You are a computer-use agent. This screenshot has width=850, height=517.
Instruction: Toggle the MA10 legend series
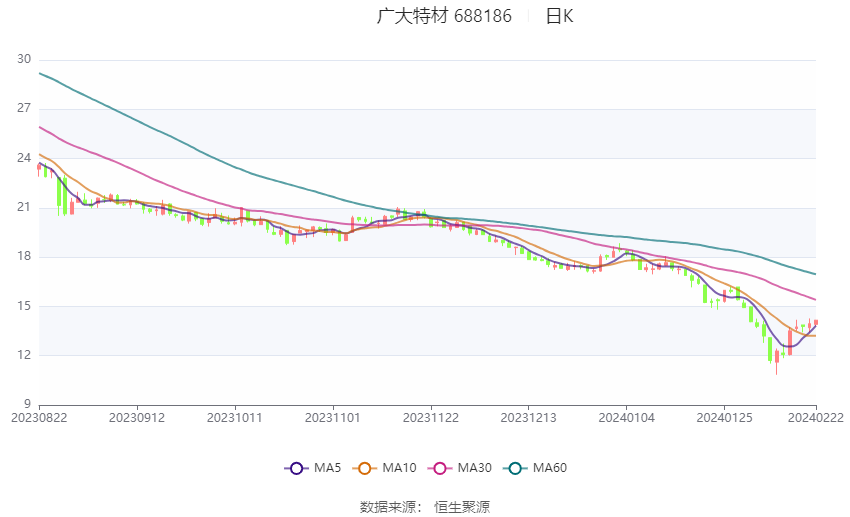point(384,468)
